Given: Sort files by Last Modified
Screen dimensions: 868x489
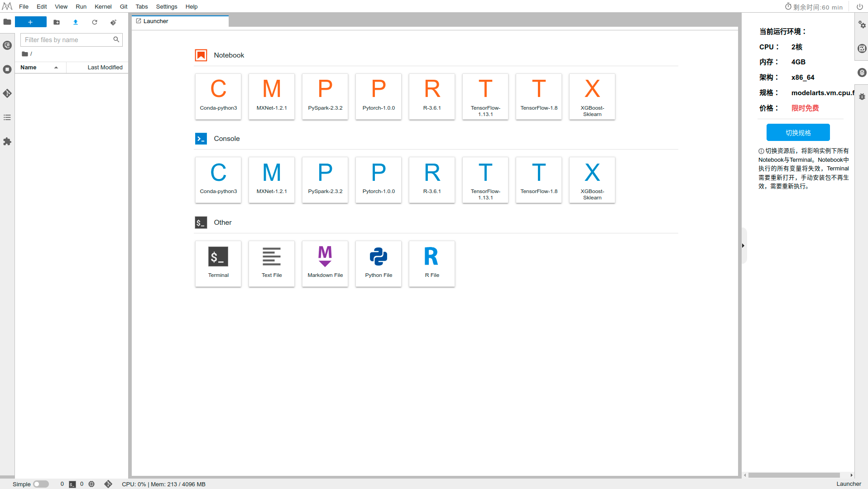Looking at the screenshot, I should tap(105, 68).
